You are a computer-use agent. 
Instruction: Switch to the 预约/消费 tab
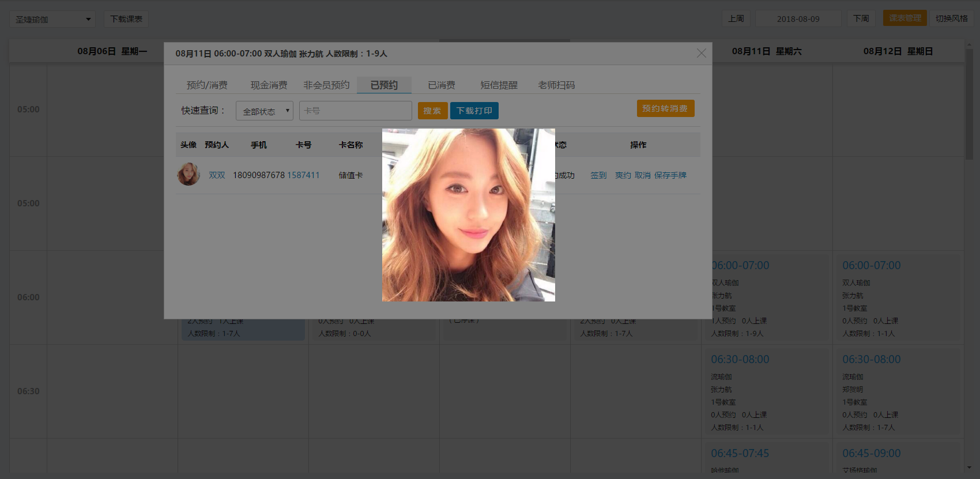tap(207, 85)
